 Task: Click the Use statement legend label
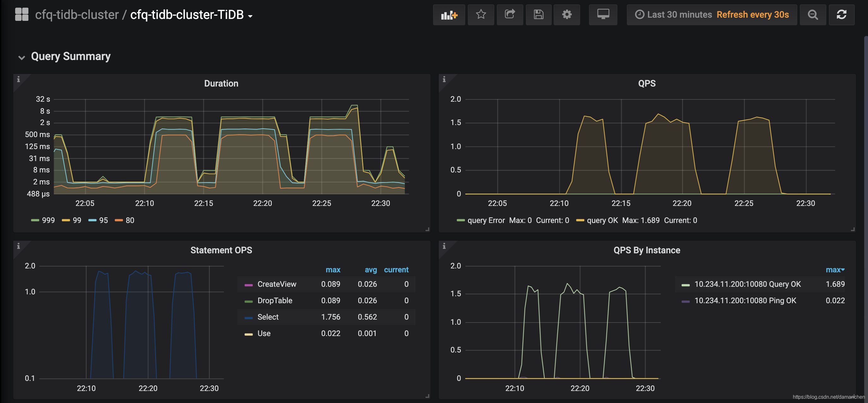264,333
